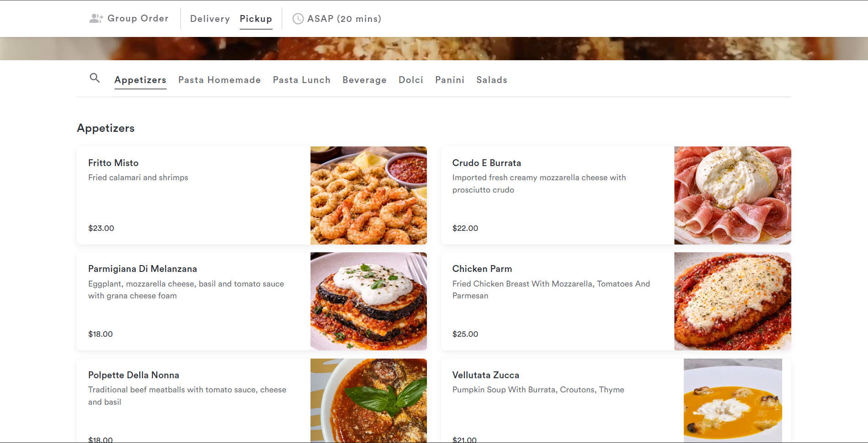The height and width of the screenshot is (443, 868).
Task: Click the 'Imported fresh creamy mozzarella' description
Action: point(539,183)
